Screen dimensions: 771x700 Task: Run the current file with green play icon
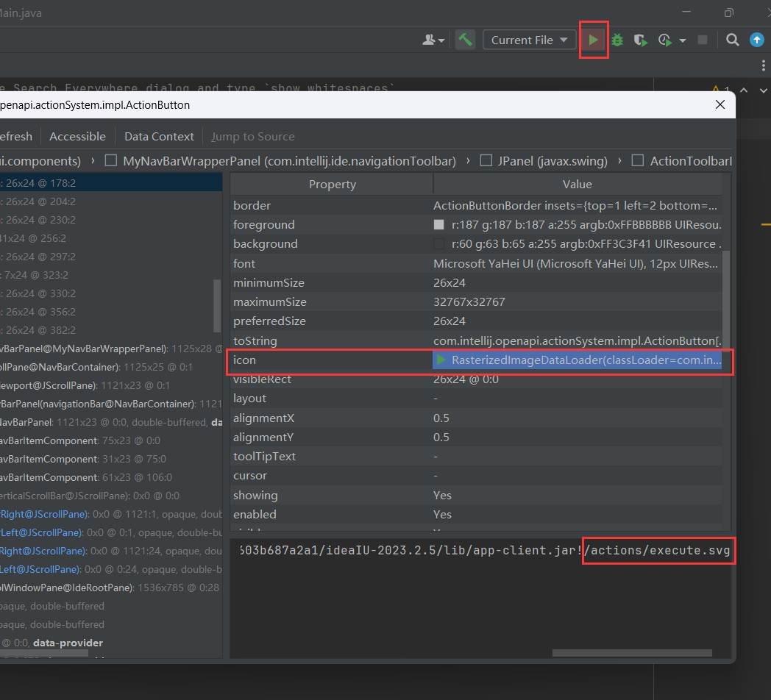594,40
